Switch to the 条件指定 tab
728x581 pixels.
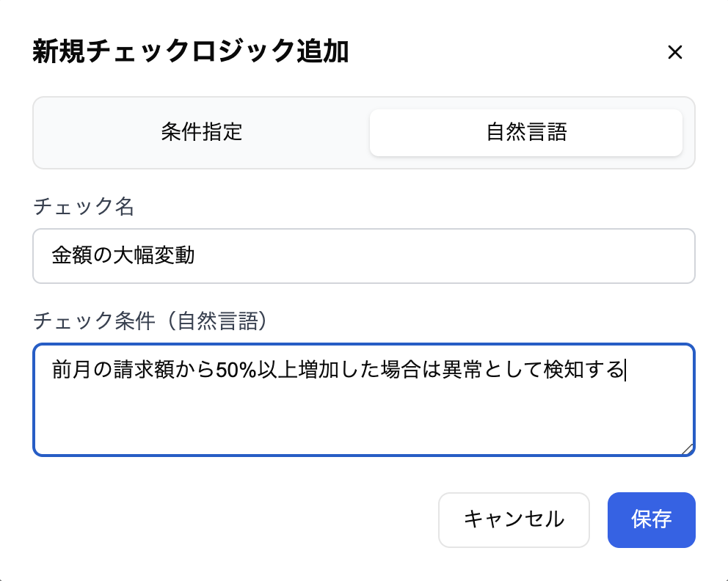tap(202, 133)
